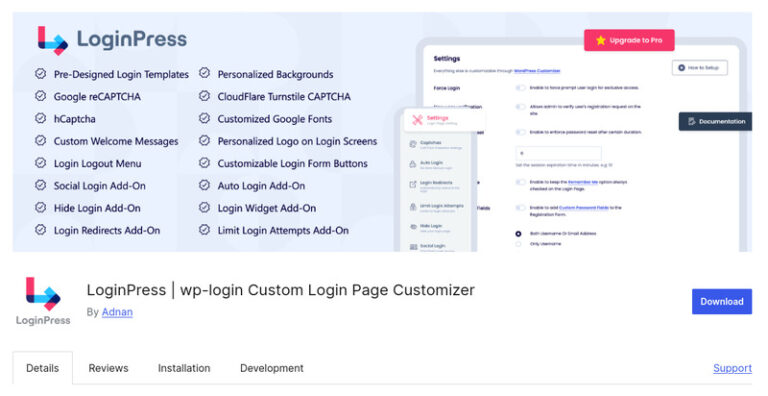Click the Auto Login sidebar icon

pos(412,164)
